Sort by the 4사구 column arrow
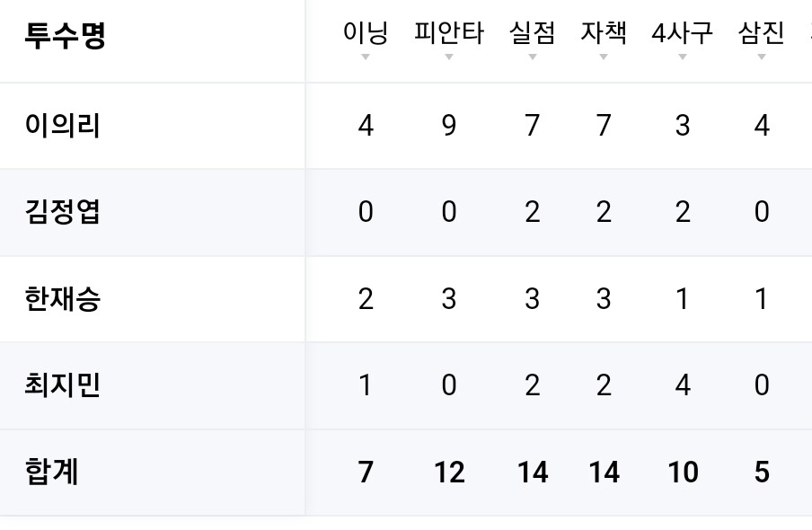 tap(683, 57)
